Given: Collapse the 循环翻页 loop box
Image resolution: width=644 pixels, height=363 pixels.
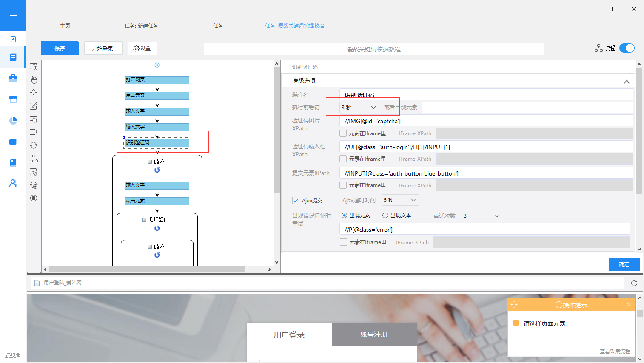Looking at the screenshot, I should coord(144,220).
